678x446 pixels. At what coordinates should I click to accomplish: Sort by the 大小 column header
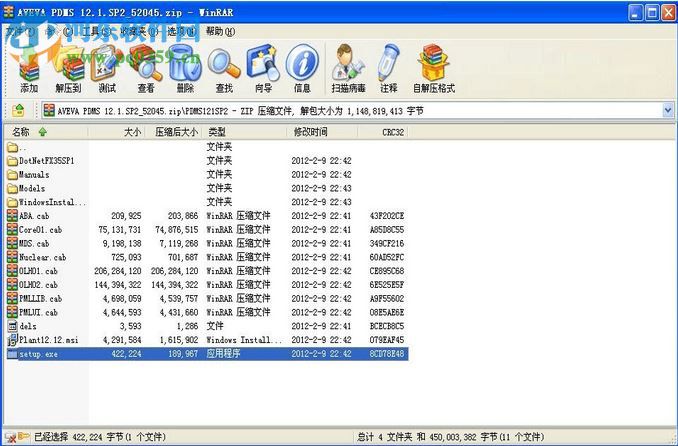point(116,132)
